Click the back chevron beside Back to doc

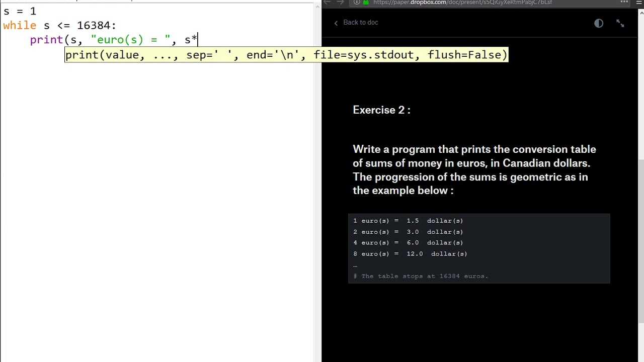click(336, 23)
